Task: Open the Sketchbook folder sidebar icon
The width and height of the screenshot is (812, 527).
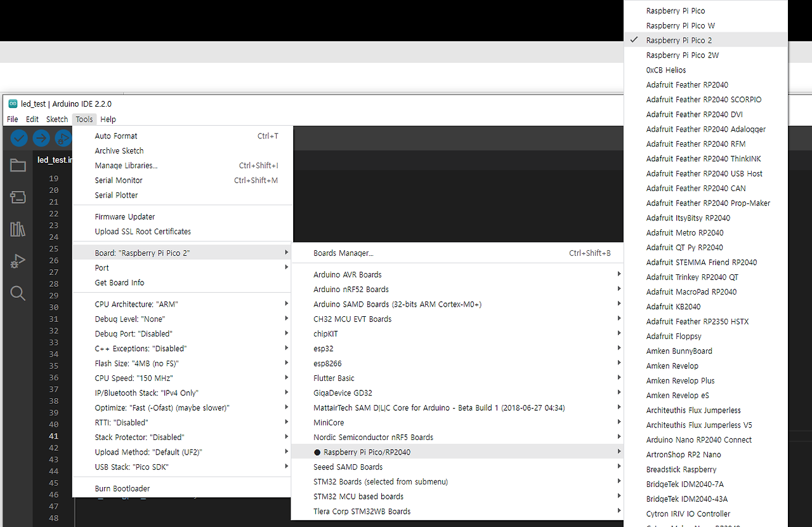Action: [18, 166]
